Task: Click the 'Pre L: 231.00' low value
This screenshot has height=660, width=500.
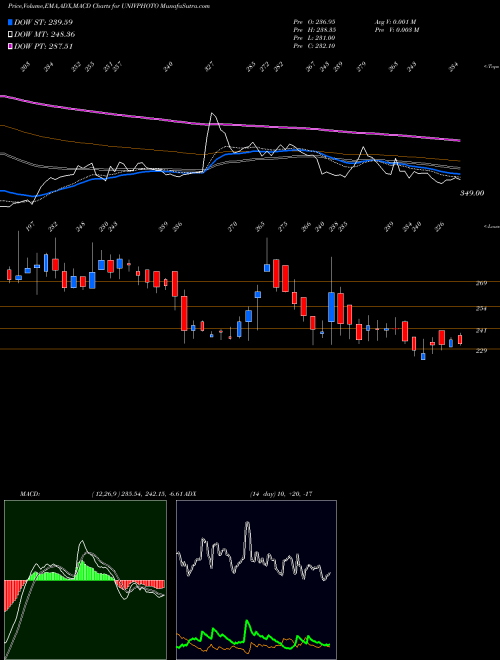Action: [x=314, y=38]
